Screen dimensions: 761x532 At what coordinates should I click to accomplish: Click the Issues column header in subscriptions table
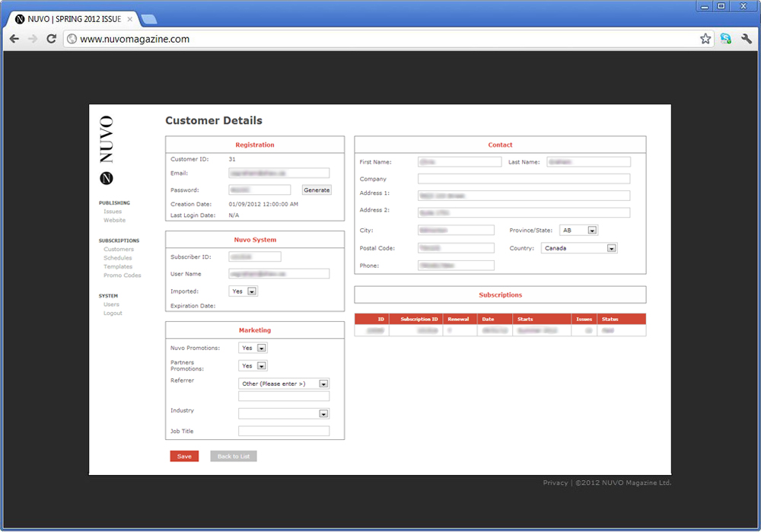coord(584,320)
